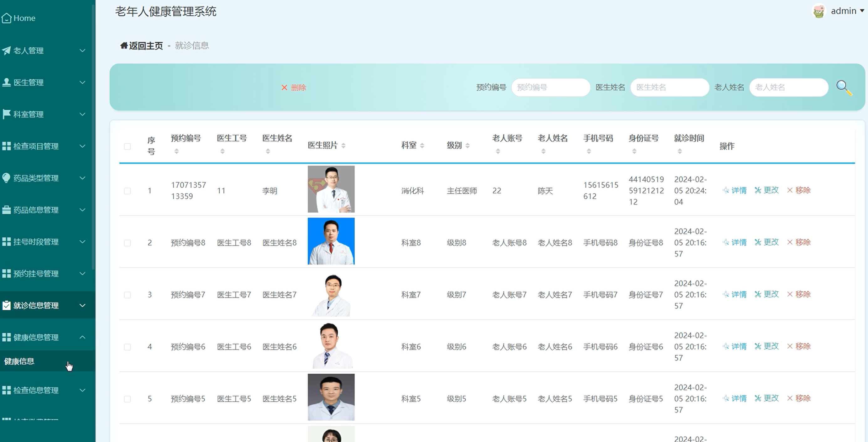Click sort arrows on 预约编号 column

point(176,151)
